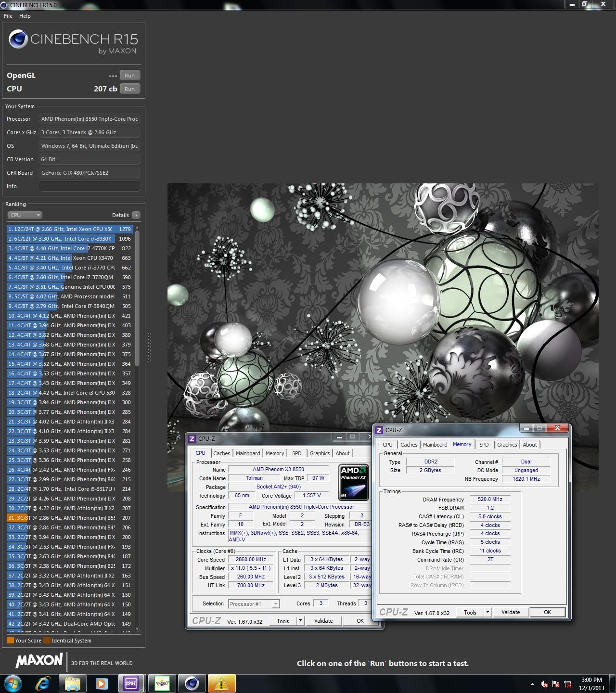Open SPD tab in Memory window
616x693 pixels.
(x=484, y=445)
